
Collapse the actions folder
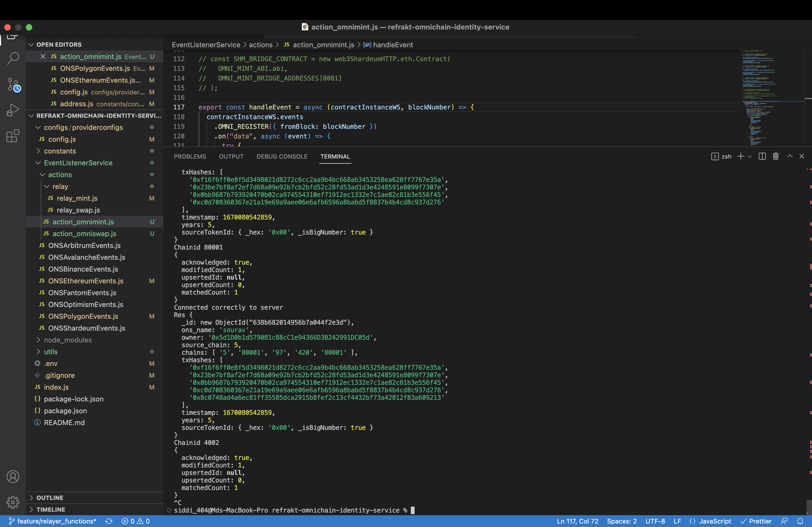point(94,174)
